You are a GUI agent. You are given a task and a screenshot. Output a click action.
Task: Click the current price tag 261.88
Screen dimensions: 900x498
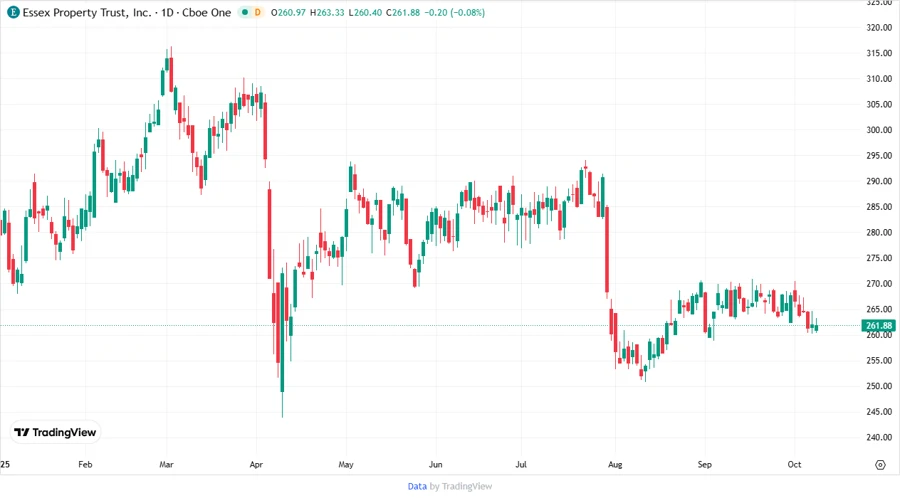click(879, 325)
